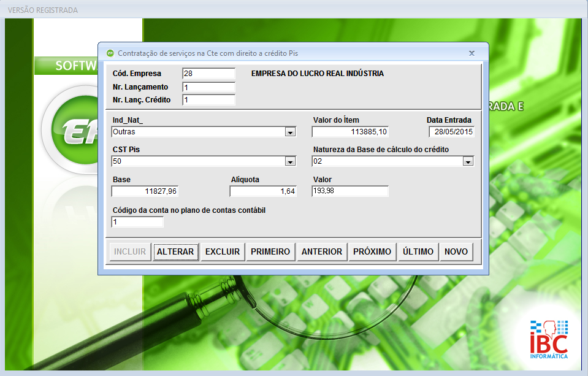Image resolution: width=588 pixels, height=376 pixels.
Task: Click the Valor do Ítem label
Action: [336, 120]
